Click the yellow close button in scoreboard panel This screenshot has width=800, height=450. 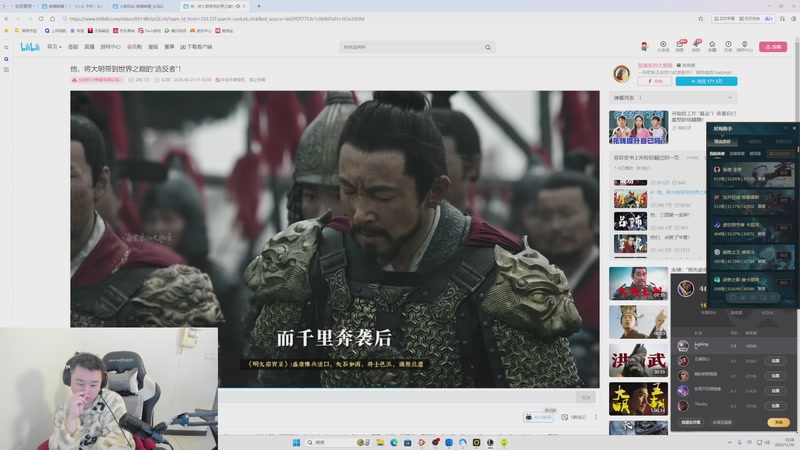(778, 422)
